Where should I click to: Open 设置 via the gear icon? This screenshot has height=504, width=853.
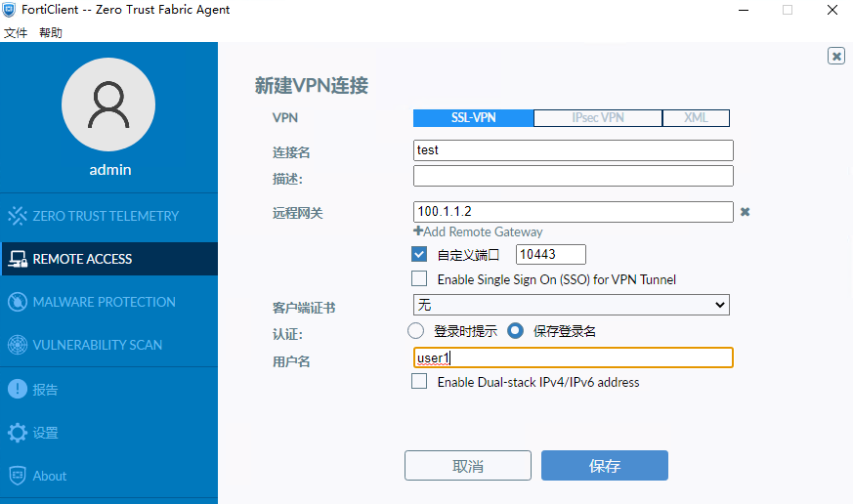coord(18,433)
